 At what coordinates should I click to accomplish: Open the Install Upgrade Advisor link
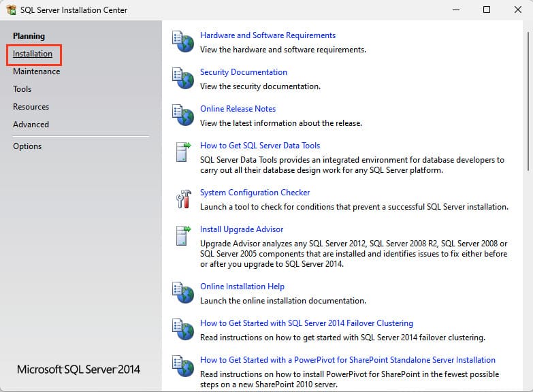click(x=242, y=229)
